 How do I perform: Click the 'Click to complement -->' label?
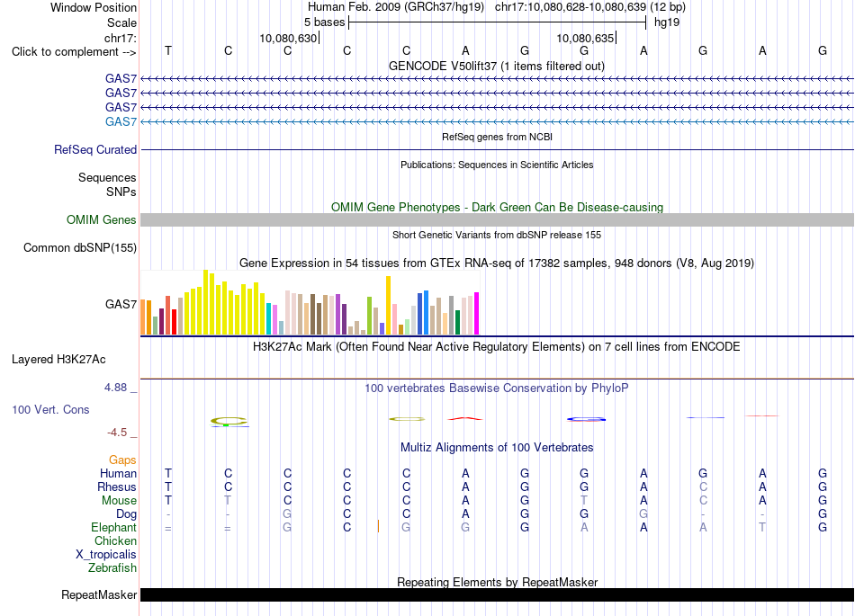[74, 52]
